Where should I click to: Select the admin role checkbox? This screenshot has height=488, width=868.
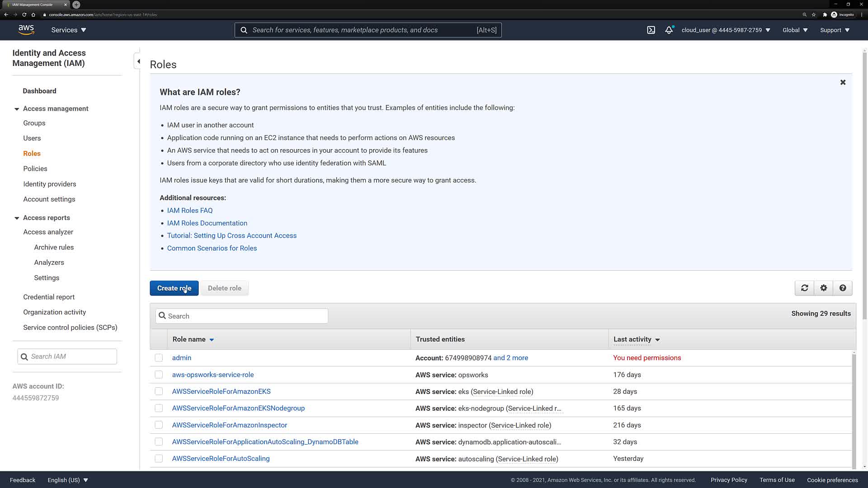point(159,358)
